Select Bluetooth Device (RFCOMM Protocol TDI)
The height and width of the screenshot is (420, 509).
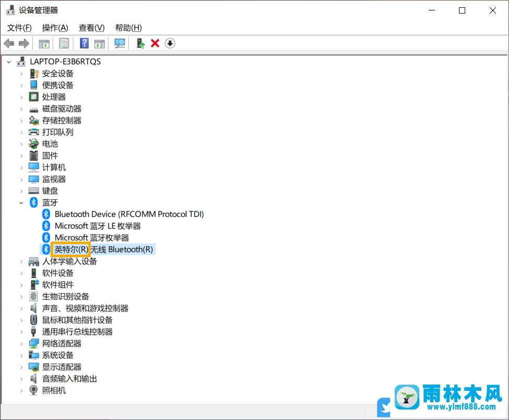pos(129,214)
